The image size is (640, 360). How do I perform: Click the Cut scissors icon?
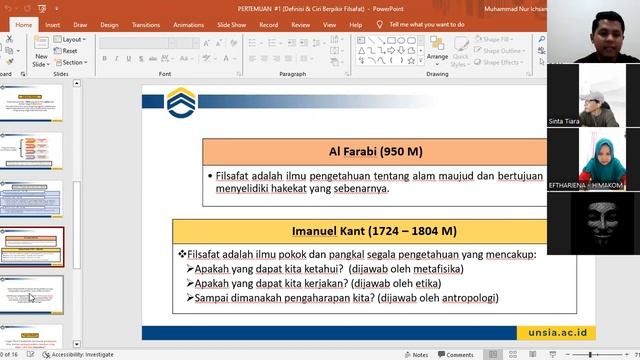(9, 39)
